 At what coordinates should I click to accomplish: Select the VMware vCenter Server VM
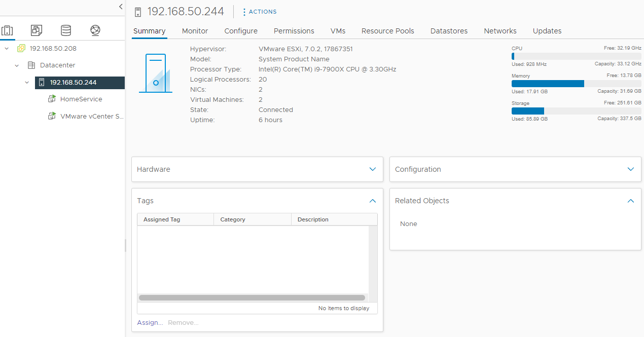[x=91, y=116]
